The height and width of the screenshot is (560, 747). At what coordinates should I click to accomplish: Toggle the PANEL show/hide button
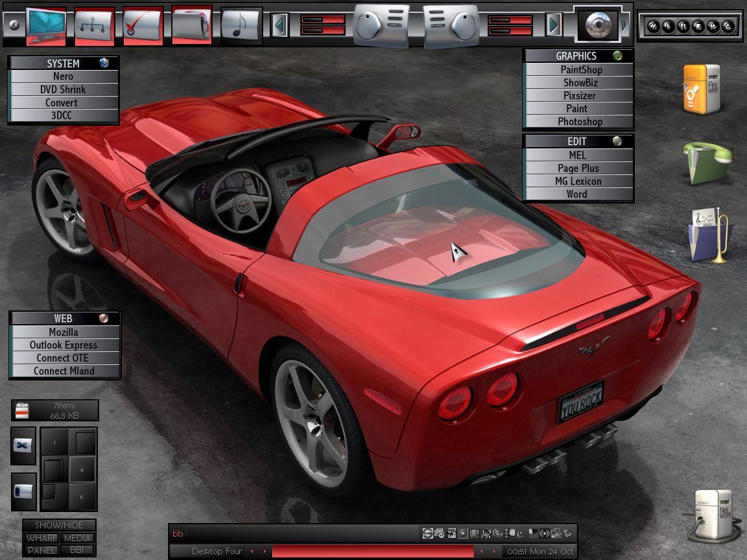[x=42, y=550]
